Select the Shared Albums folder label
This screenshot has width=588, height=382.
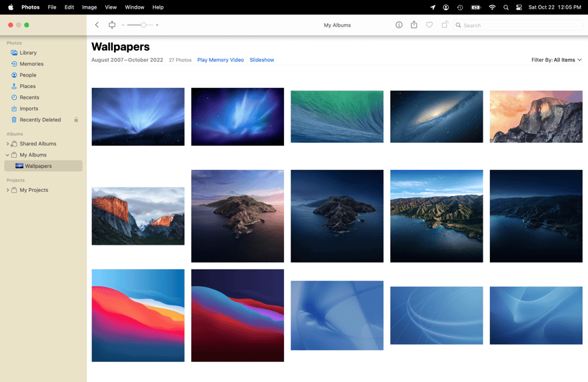click(x=38, y=143)
